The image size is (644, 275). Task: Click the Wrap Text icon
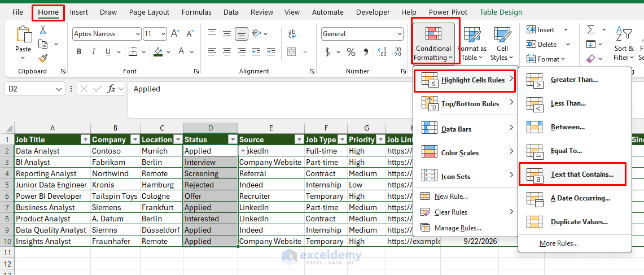tap(292, 33)
